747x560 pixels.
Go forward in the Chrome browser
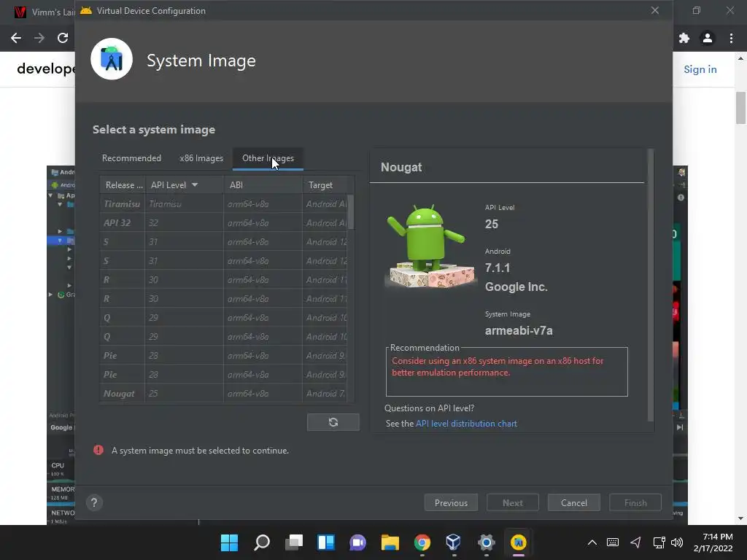pyautogui.click(x=39, y=38)
